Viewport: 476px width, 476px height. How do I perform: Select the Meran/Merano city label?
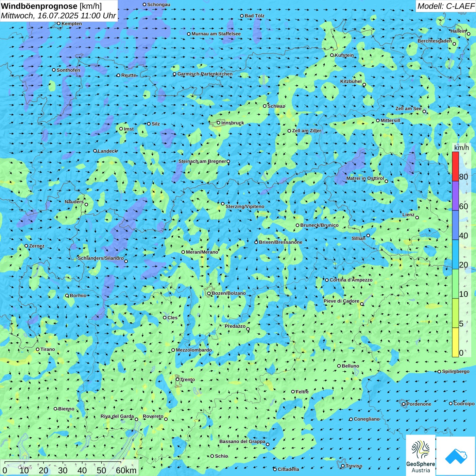point(202,252)
